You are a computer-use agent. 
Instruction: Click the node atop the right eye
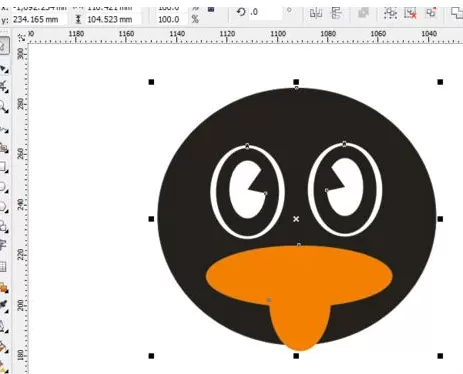pyautogui.click(x=345, y=144)
